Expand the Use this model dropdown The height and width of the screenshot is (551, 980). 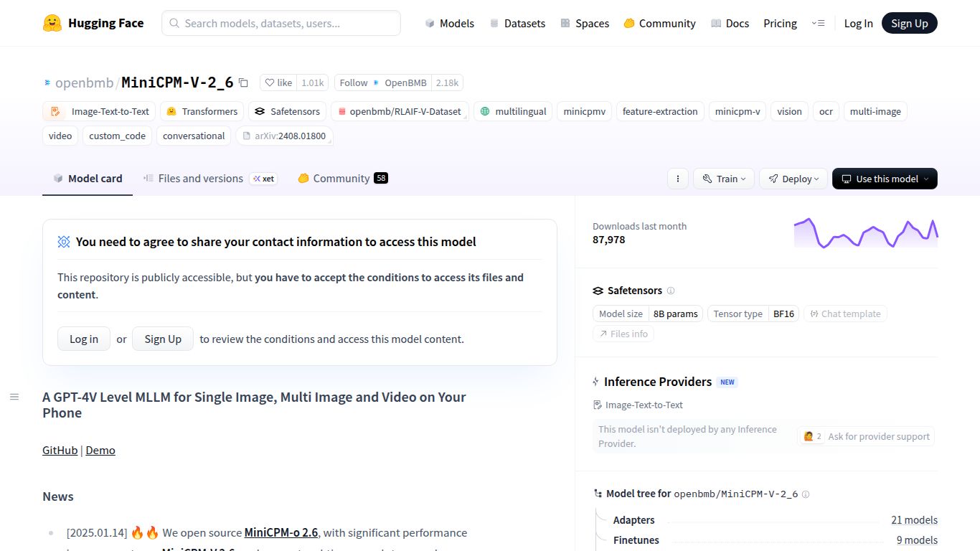(885, 179)
